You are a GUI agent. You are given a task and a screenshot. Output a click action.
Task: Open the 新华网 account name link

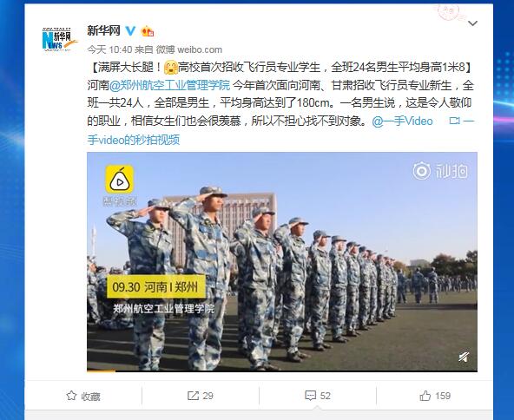103,30
